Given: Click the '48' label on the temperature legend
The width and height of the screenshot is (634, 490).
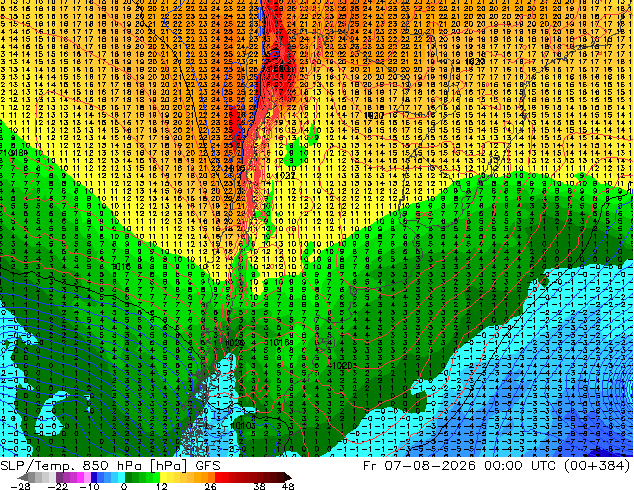Looking at the screenshot, I should [288, 486].
